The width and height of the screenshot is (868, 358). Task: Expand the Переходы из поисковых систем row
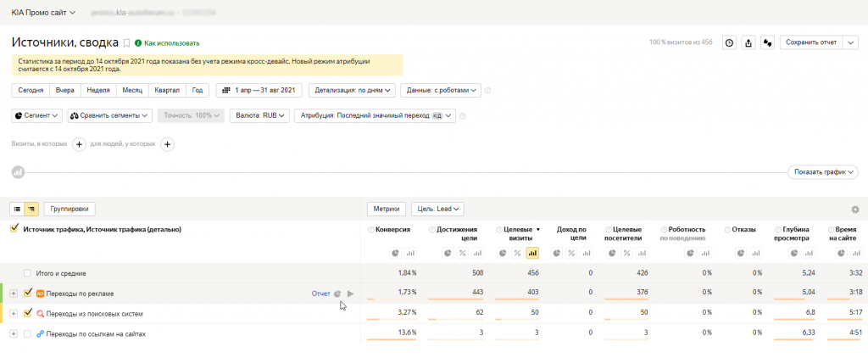click(14, 314)
